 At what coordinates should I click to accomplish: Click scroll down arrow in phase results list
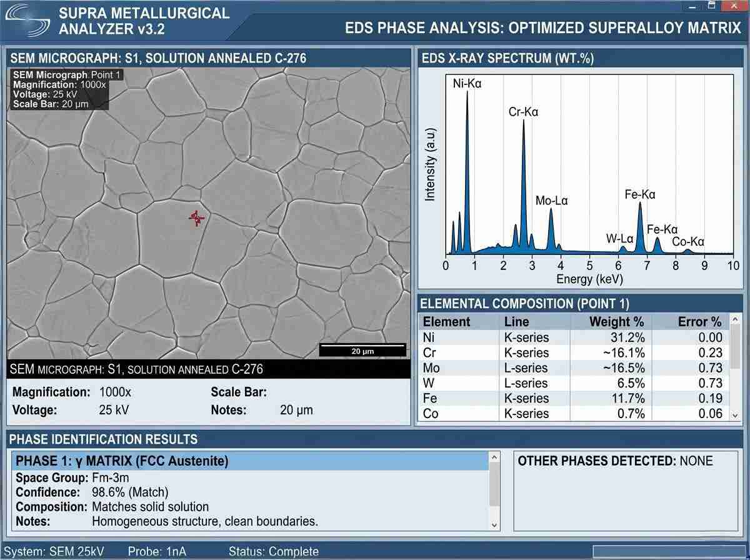tap(494, 525)
